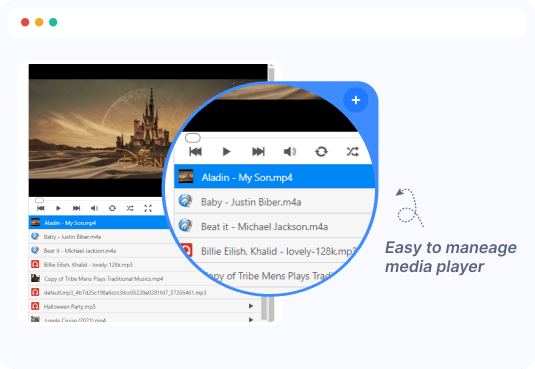535x369 pixels.
Task: Click green dot in the window title bar
Action: 53,22
